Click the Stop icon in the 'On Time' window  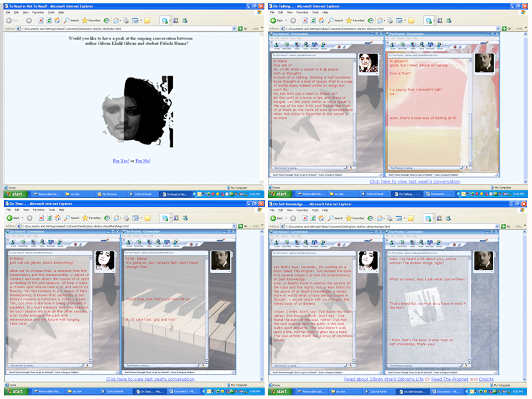(x=41, y=218)
